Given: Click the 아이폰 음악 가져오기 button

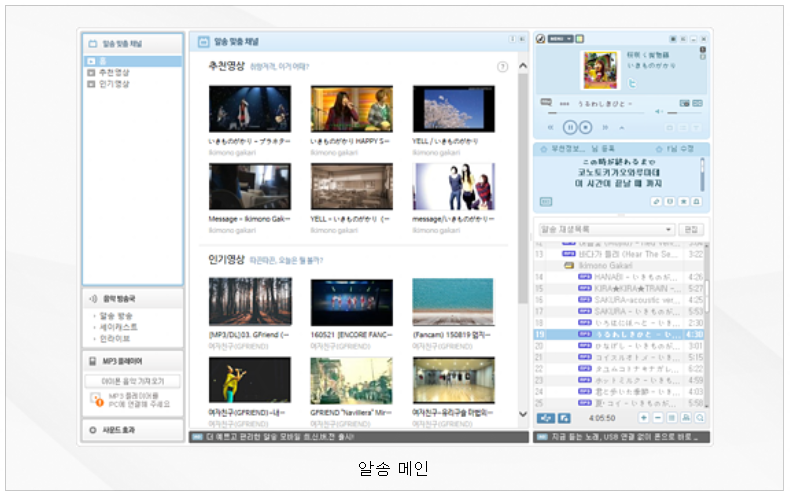Looking at the screenshot, I should (133, 382).
